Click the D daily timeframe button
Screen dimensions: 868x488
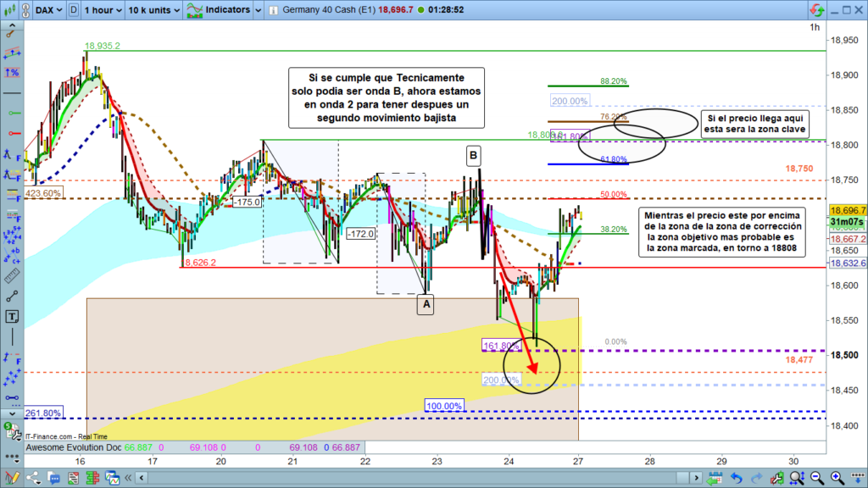tap(75, 11)
